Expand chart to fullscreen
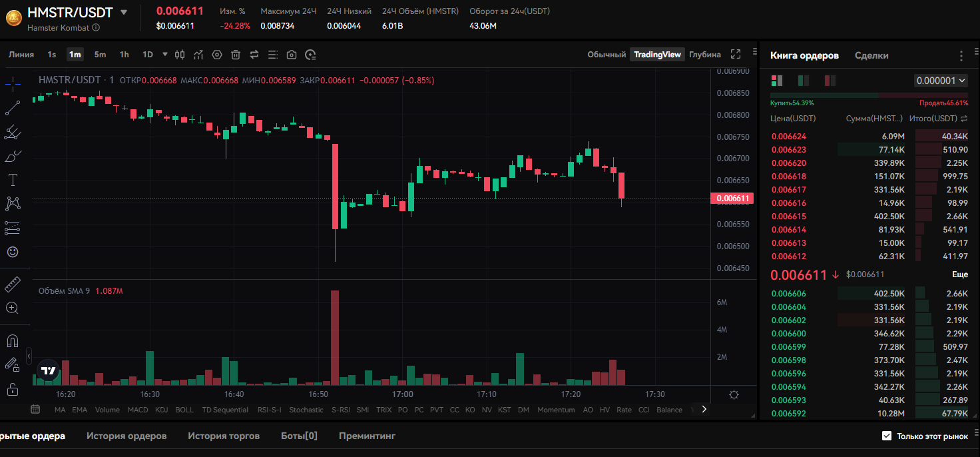 (736, 55)
